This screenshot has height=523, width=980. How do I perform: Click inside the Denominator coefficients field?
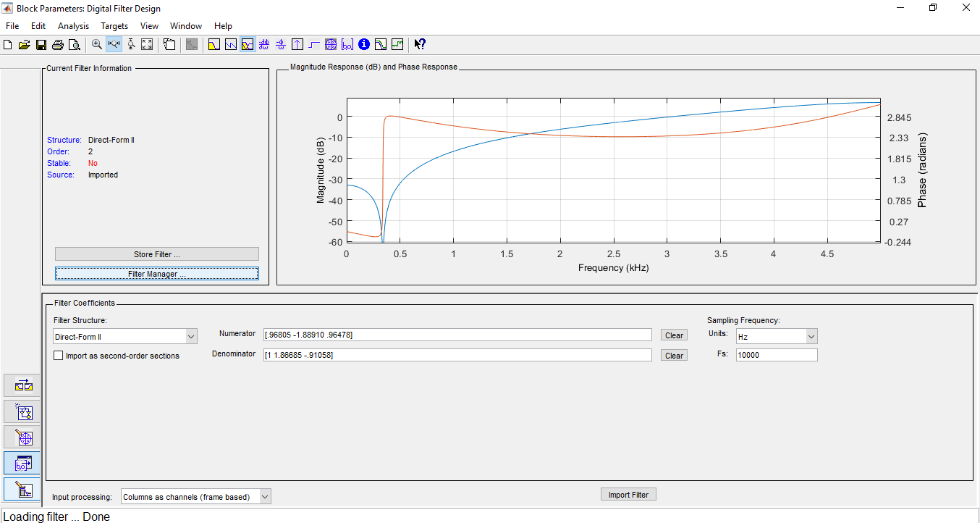pyautogui.click(x=457, y=355)
